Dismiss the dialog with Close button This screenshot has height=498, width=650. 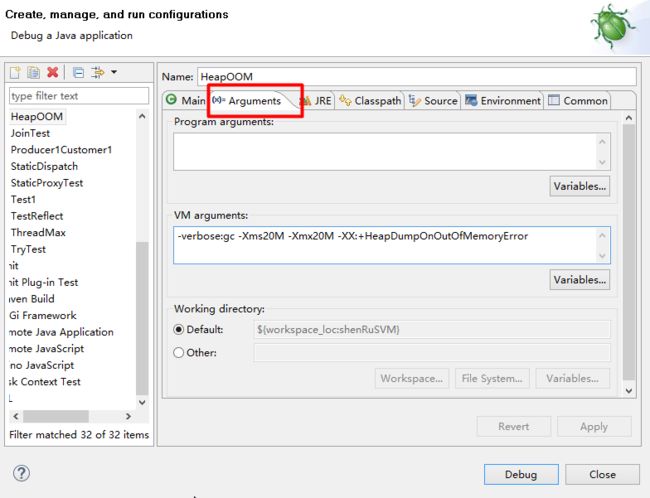point(602,474)
